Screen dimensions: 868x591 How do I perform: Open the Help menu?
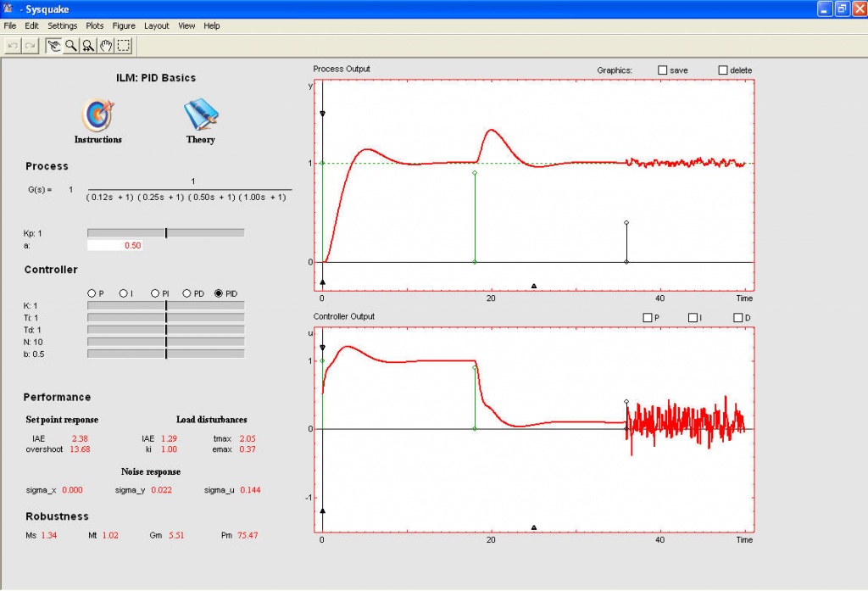[211, 25]
